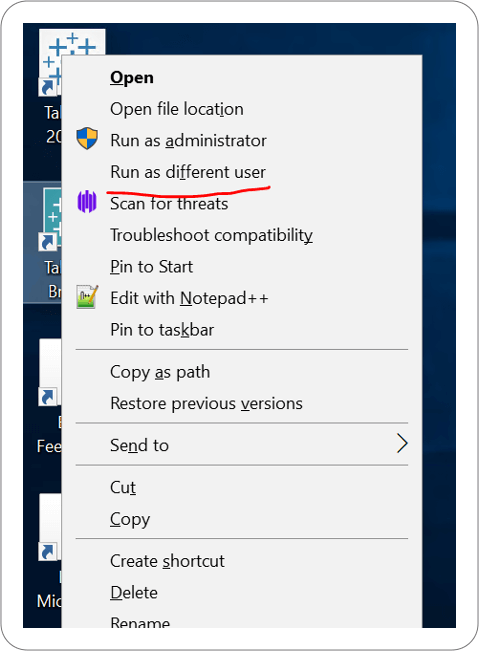Screen dimensions: 479x651
Task: Choose Edit with Notepad++
Action: click(189, 298)
